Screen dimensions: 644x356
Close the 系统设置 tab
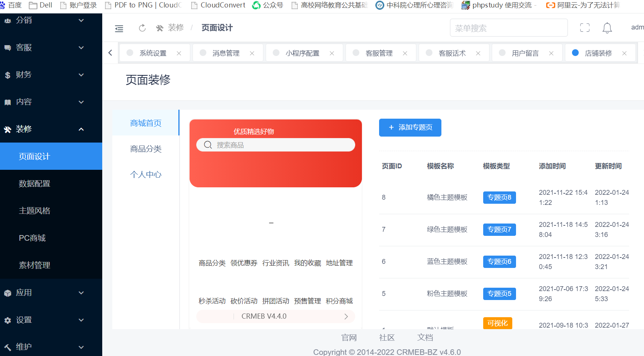pyautogui.click(x=179, y=53)
